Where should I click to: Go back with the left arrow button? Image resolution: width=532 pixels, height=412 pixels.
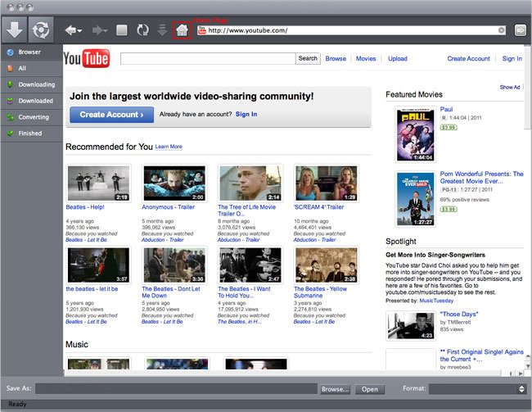click(74, 30)
